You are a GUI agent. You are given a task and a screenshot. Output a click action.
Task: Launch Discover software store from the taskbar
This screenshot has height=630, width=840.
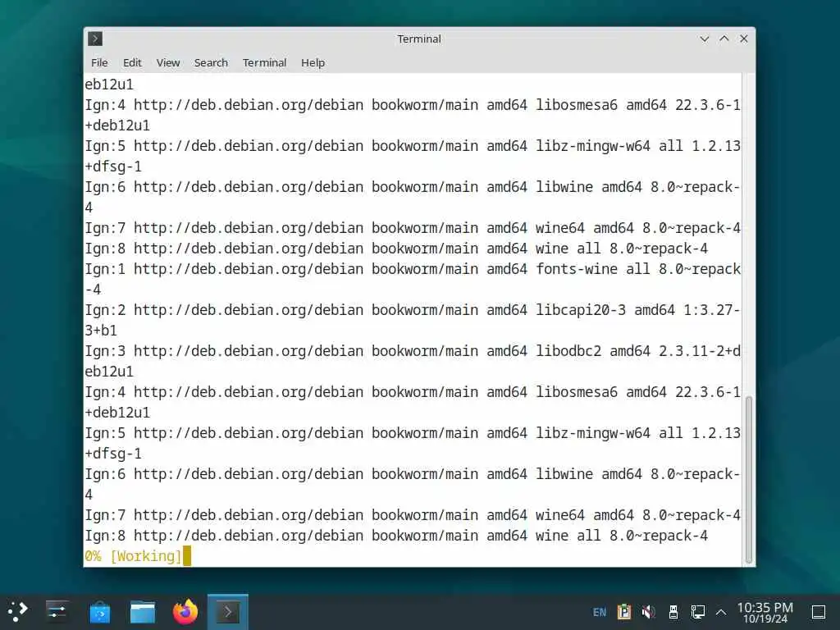coord(99,611)
